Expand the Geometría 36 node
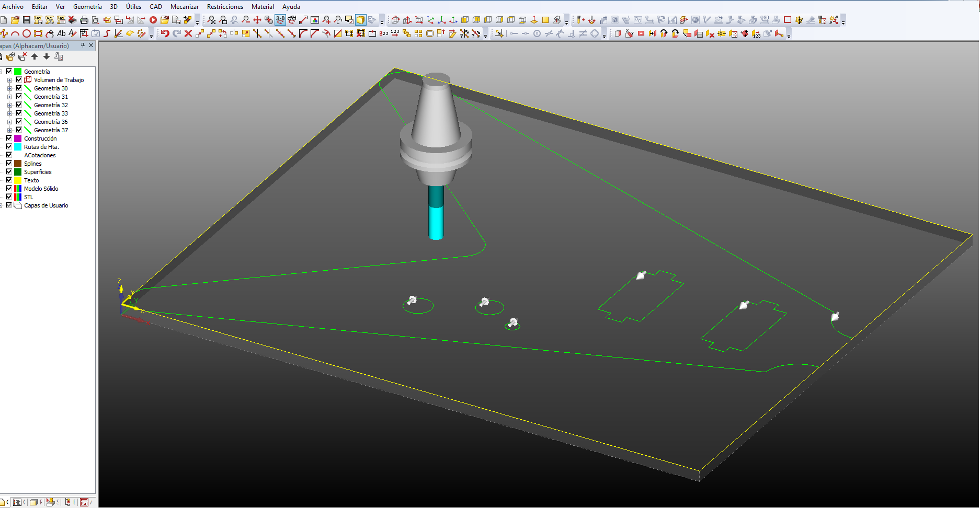980x508 pixels. point(9,122)
